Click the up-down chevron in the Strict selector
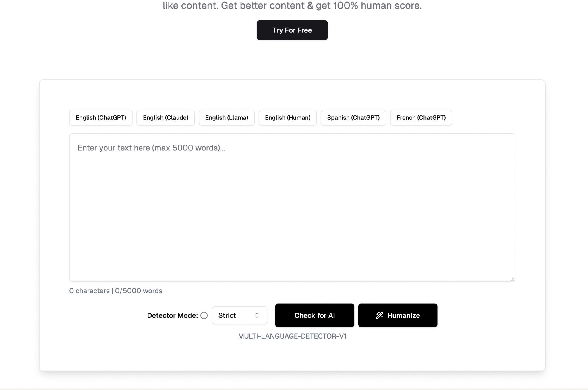Viewport: 588px width, 390px height. pos(257,315)
